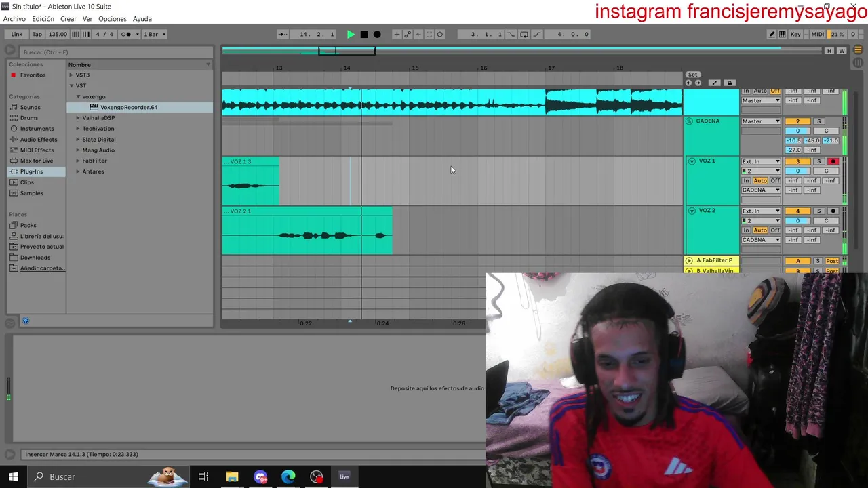The image size is (868, 488).
Task: Open VOZ 2 output CADENA dropdown
Action: click(761, 239)
